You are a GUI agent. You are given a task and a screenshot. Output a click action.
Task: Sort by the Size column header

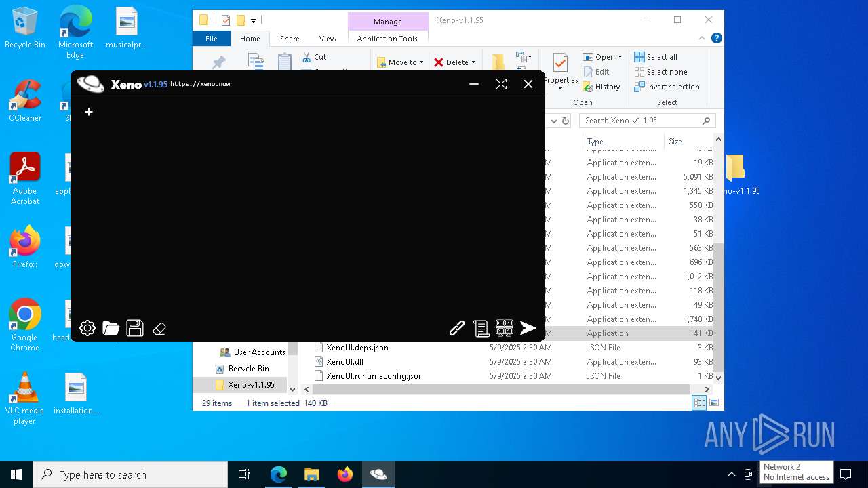click(688, 142)
